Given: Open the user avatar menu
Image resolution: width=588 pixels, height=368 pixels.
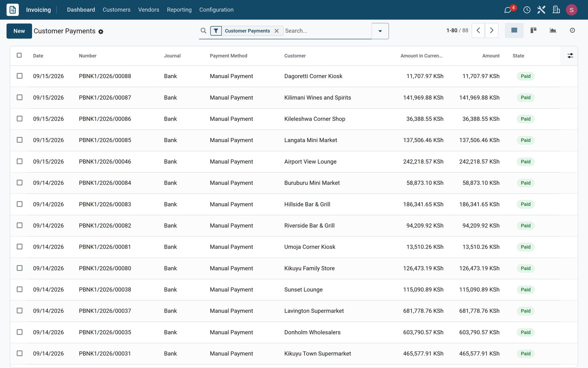Looking at the screenshot, I should coord(571,10).
